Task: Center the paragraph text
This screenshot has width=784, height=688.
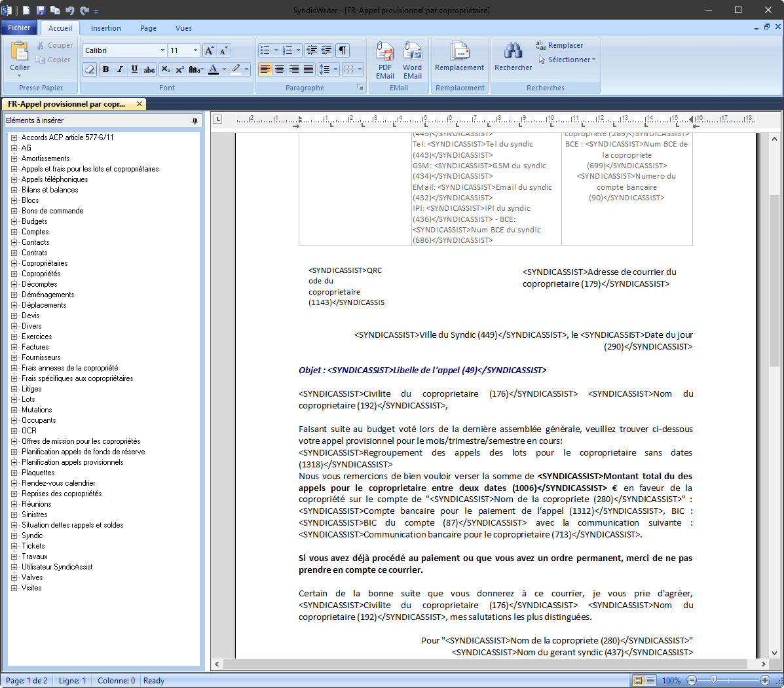Action: click(x=280, y=69)
